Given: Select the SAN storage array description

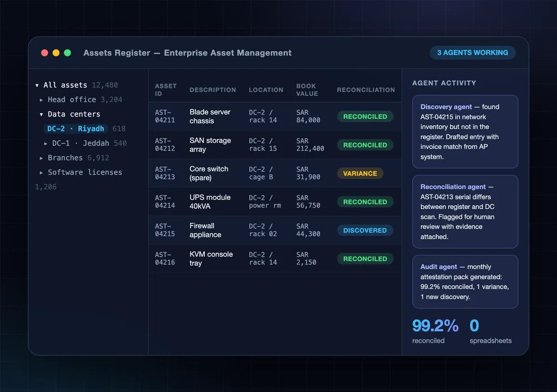Looking at the screenshot, I should click(210, 145).
